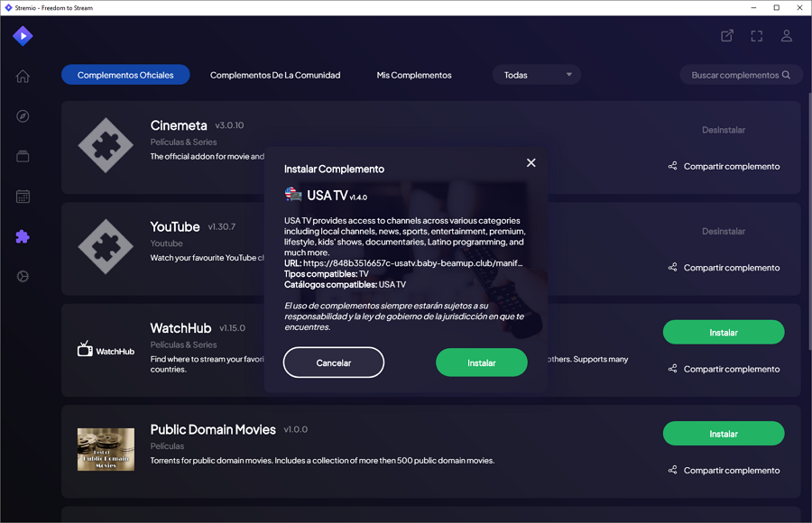This screenshot has width=812, height=523.
Task: Click the USA TV flag icon
Action: pos(293,194)
